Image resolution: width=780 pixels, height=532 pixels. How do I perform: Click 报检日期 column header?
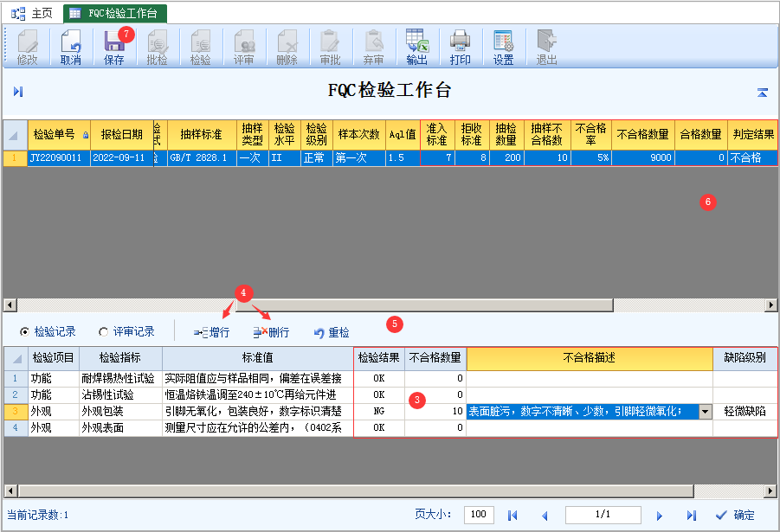point(122,134)
